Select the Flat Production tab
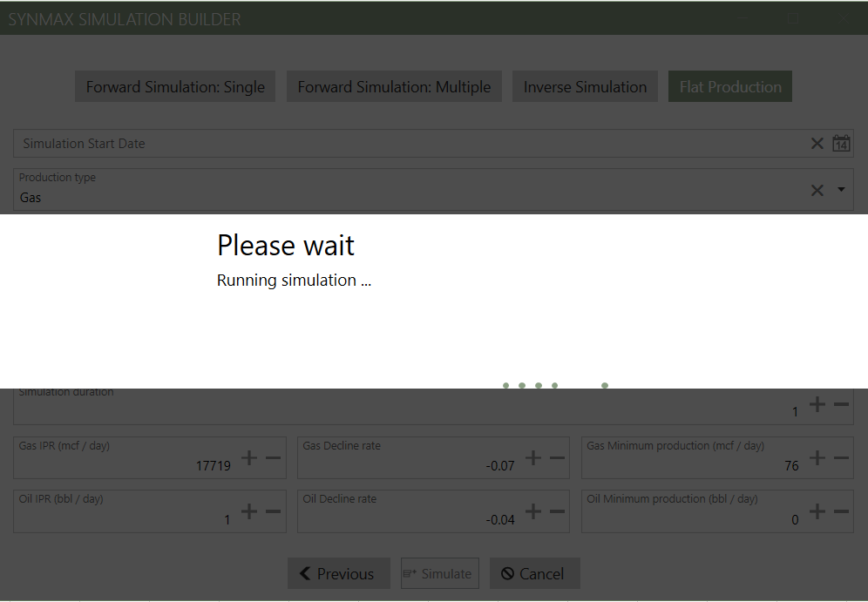 point(730,87)
